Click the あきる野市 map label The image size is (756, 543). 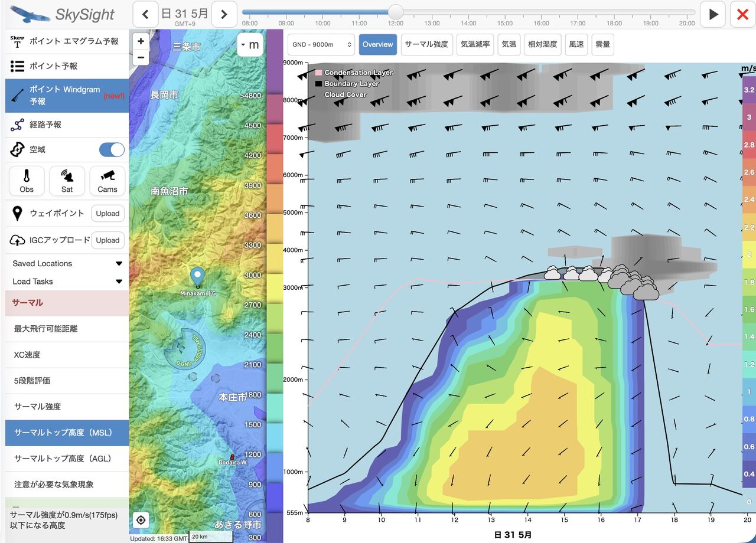pos(237,525)
